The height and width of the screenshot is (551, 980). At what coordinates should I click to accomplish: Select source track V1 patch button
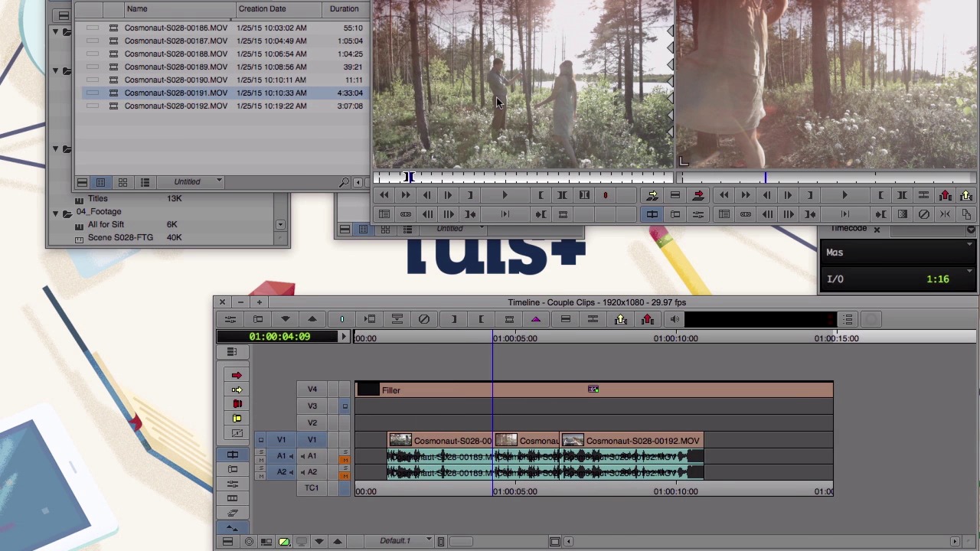[281, 440]
